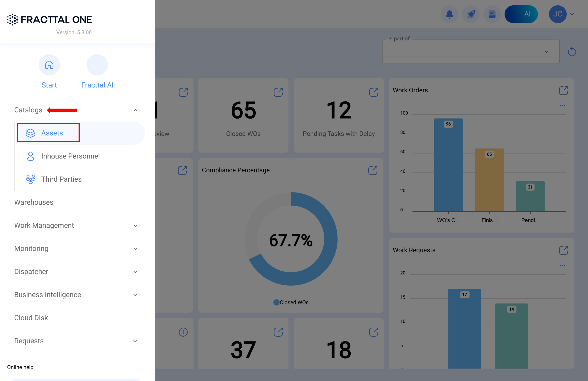Open Compliance Percentage expand icon
588x381 pixels.
[x=373, y=170]
